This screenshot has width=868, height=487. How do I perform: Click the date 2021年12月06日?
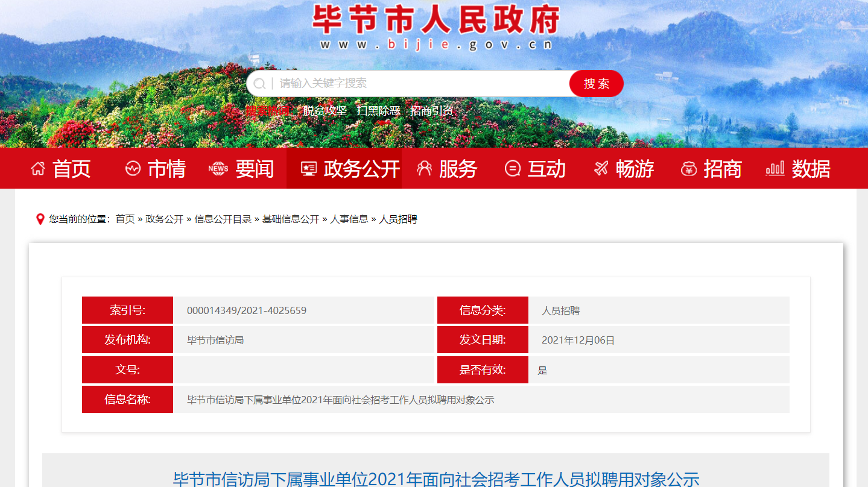tap(578, 340)
